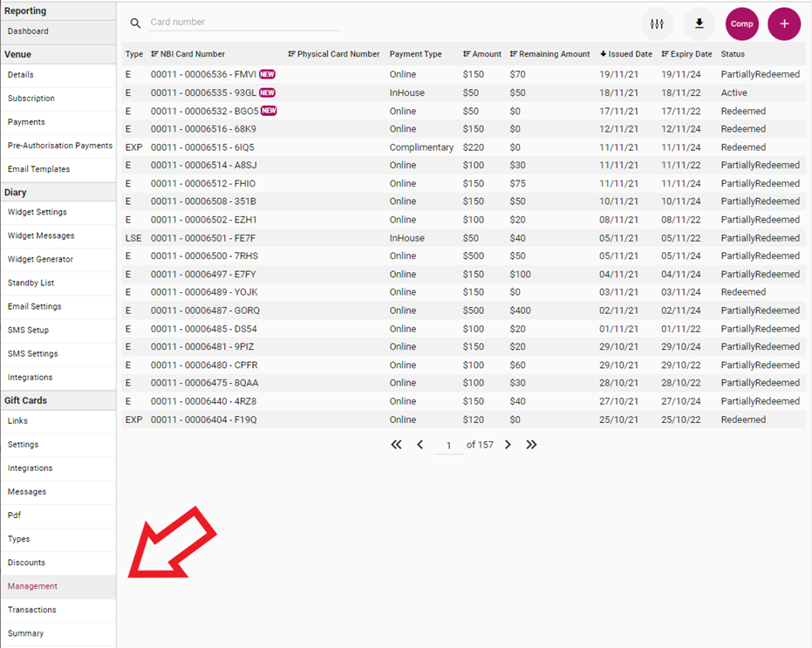This screenshot has height=648, width=812.
Task: Return to the first page of results
Action: [x=396, y=445]
